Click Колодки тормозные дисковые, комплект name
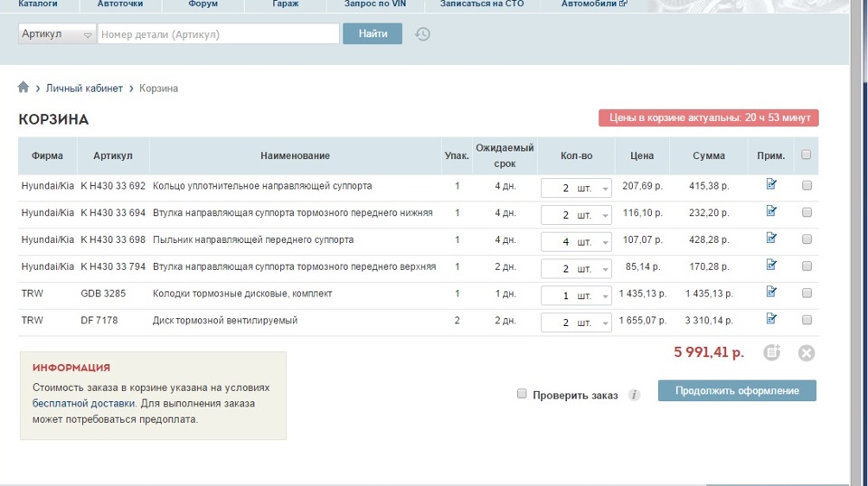This screenshot has width=868, height=486. [x=242, y=294]
